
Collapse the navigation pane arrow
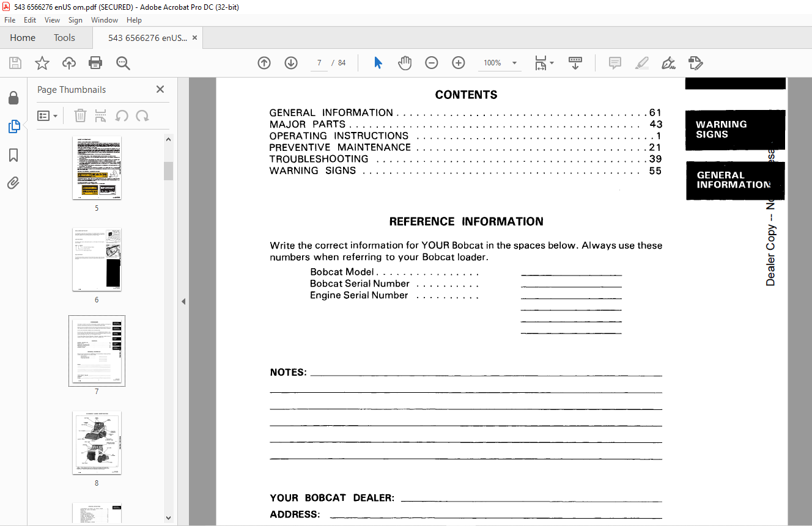183,301
